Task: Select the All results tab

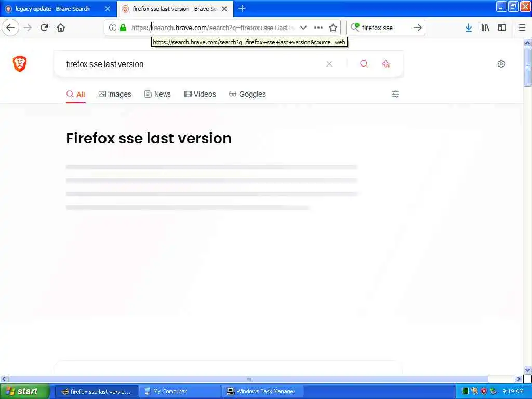Action: coord(76,95)
